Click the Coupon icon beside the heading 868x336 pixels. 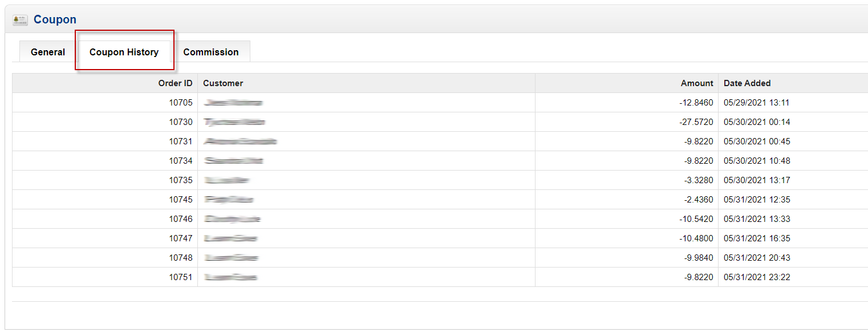click(x=20, y=20)
